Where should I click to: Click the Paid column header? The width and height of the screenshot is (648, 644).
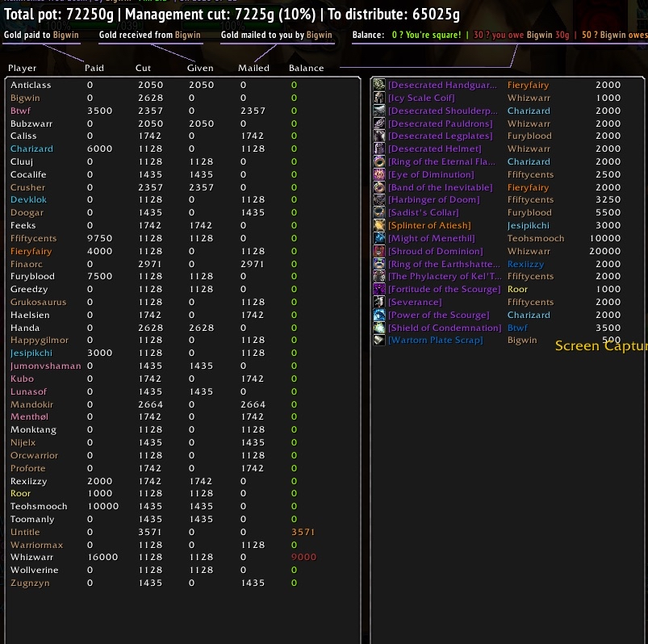click(94, 69)
